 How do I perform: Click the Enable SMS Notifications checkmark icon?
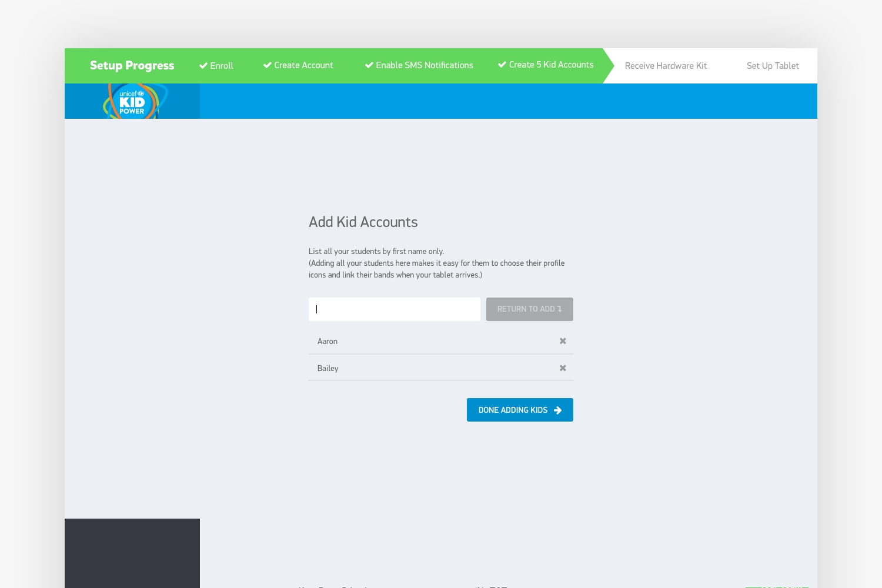(x=369, y=65)
